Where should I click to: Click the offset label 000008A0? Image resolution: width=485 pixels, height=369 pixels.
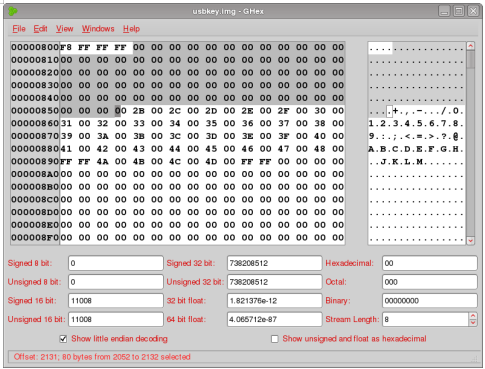35,174
